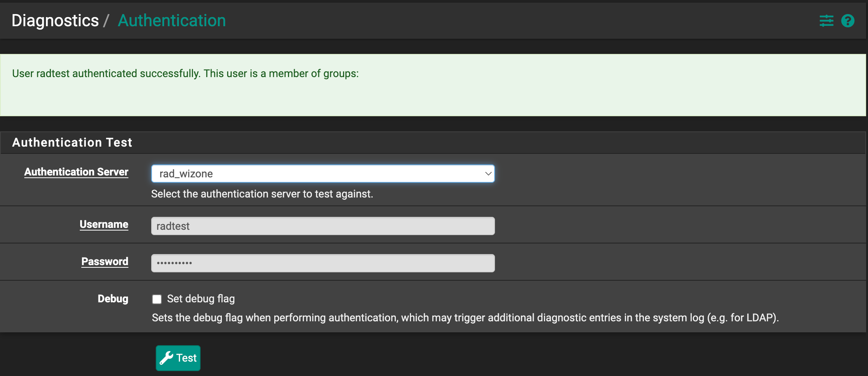Click the chevron on the server selector
Image resolution: width=868 pixels, height=376 pixels.
[488, 174]
